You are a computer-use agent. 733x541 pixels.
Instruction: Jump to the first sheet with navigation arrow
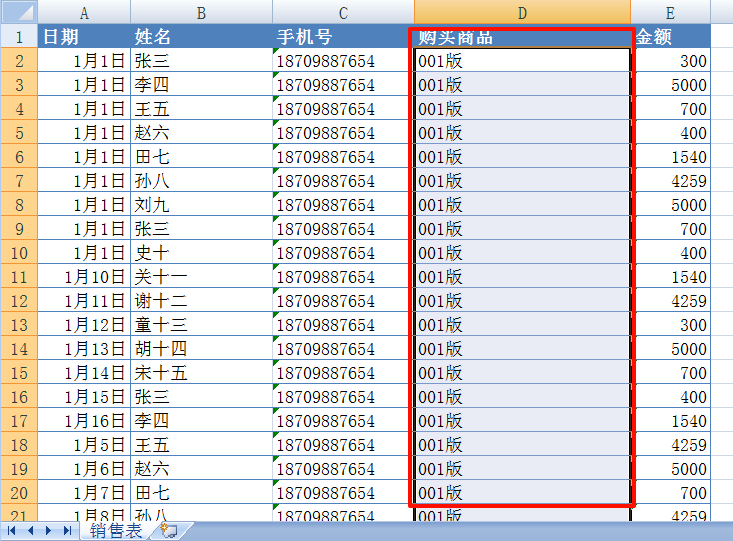12,531
